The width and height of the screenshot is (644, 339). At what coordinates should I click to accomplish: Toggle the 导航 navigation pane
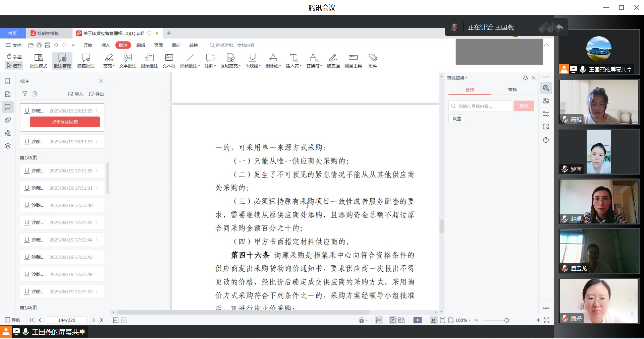tap(12, 320)
